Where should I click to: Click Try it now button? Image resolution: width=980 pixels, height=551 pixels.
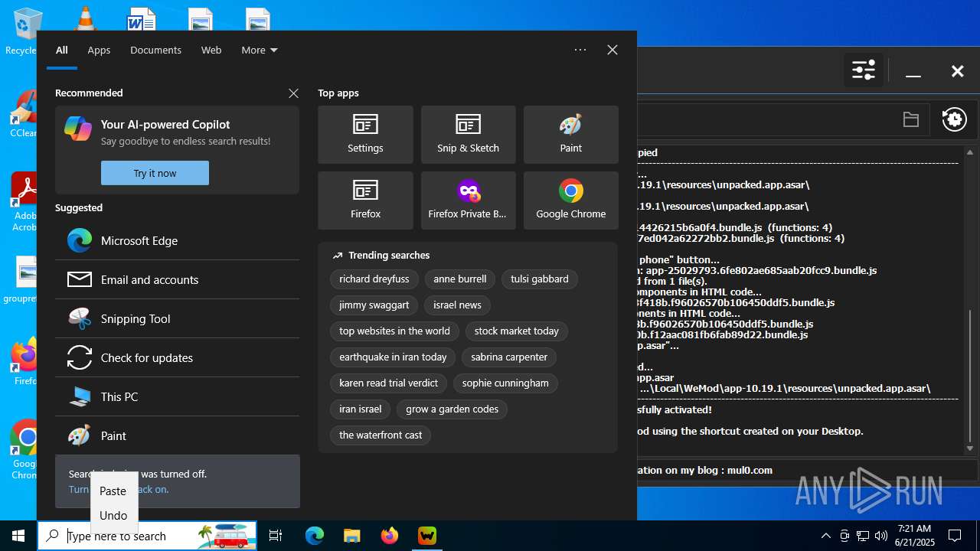[155, 173]
